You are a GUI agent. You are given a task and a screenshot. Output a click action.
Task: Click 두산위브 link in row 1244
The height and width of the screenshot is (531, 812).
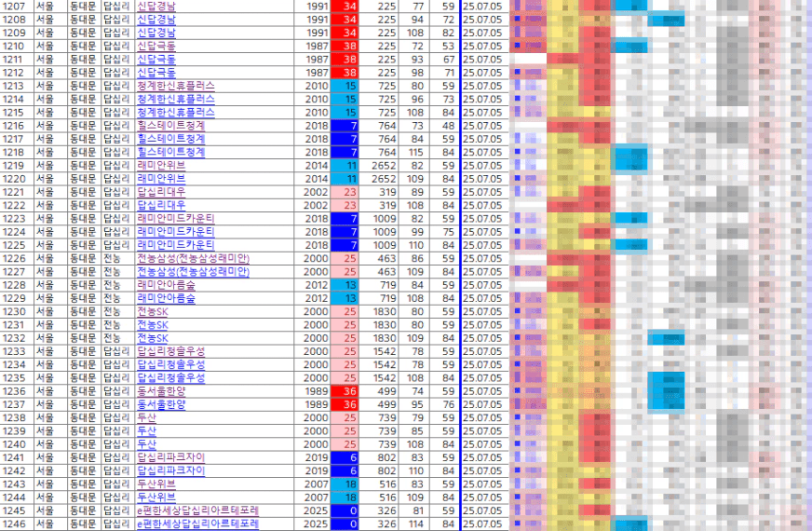click(x=156, y=497)
